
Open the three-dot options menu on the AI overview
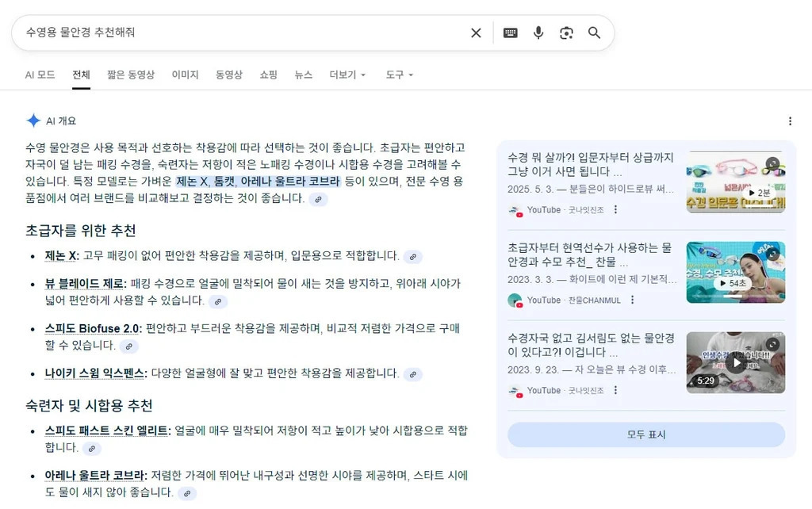(x=790, y=120)
